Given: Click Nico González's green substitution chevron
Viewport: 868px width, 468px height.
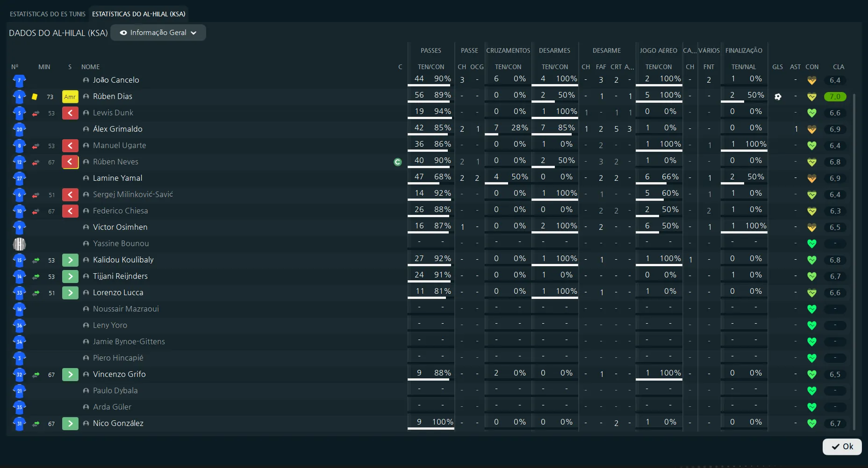Looking at the screenshot, I should 70,424.
